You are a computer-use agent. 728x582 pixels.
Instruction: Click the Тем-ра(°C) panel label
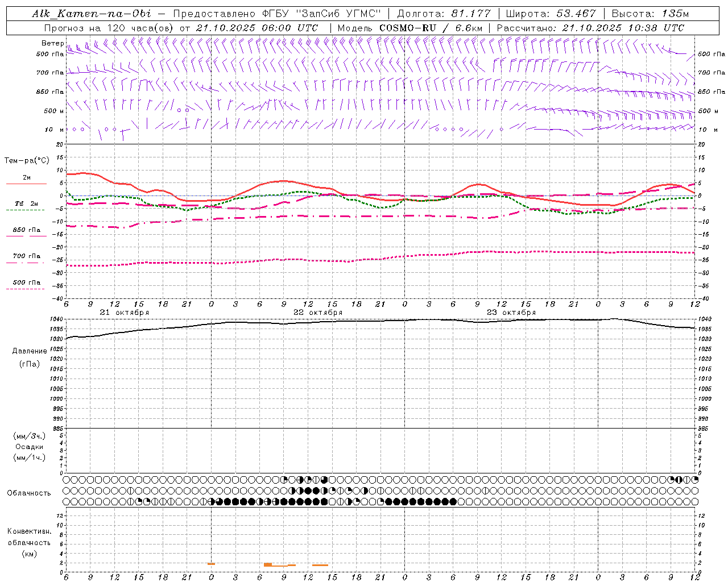[x=27, y=161]
